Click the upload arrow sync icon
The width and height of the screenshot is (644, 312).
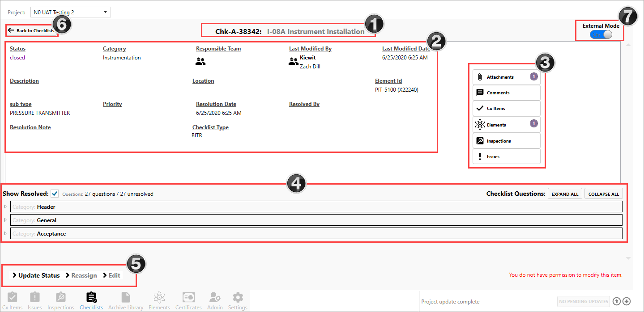pyautogui.click(x=617, y=301)
